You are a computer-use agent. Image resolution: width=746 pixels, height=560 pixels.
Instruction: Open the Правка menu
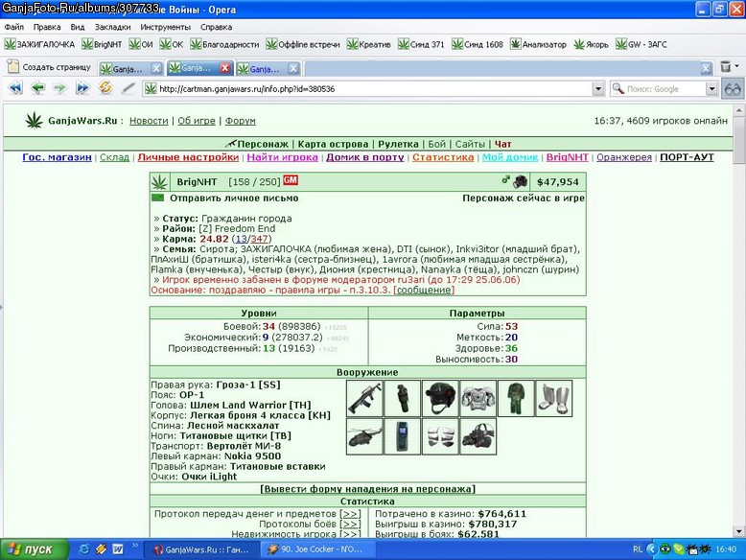(x=47, y=27)
